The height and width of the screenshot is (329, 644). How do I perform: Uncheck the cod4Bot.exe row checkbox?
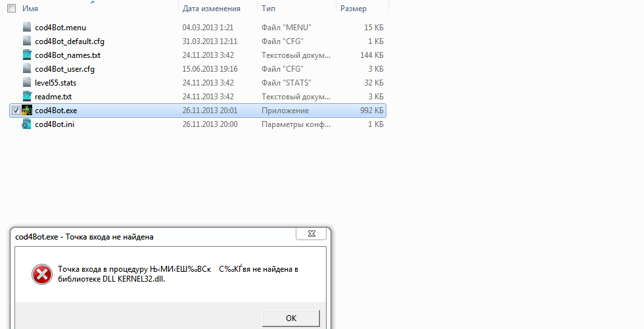pos(16,111)
